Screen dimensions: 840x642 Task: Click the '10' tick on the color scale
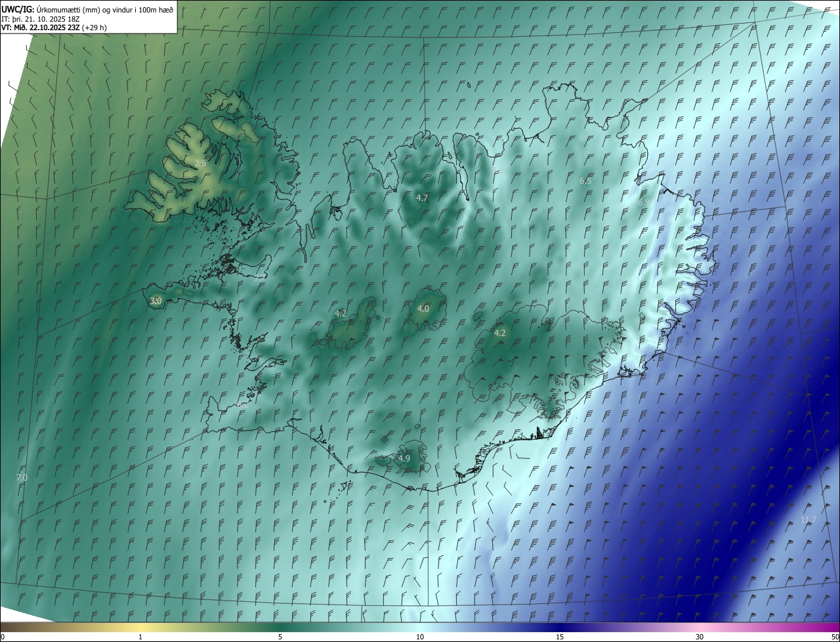[420, 637]
